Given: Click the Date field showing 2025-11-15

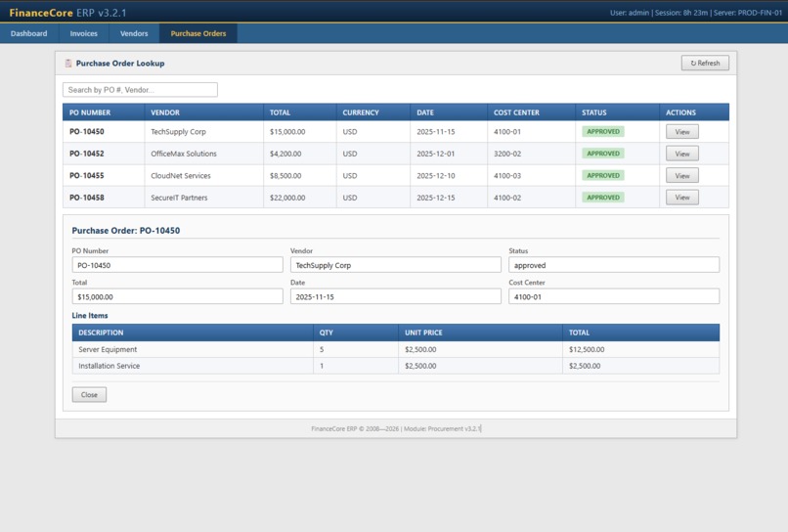Looking at the screenshot, I should 396,296.
